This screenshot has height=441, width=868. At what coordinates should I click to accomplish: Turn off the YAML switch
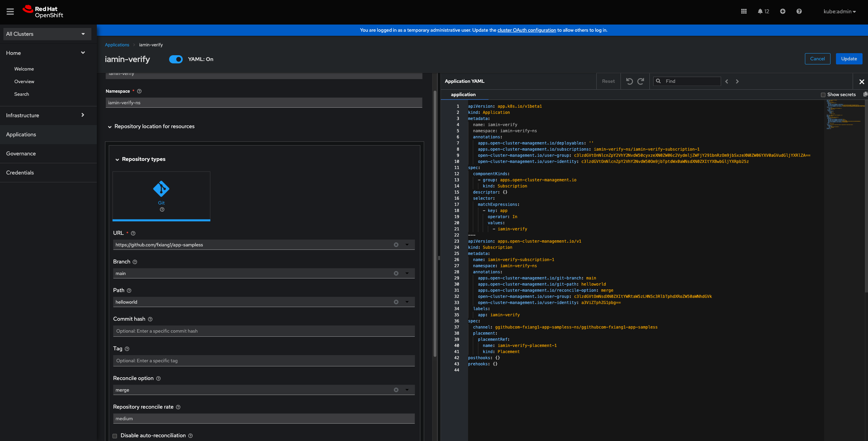tap(176, 59)
